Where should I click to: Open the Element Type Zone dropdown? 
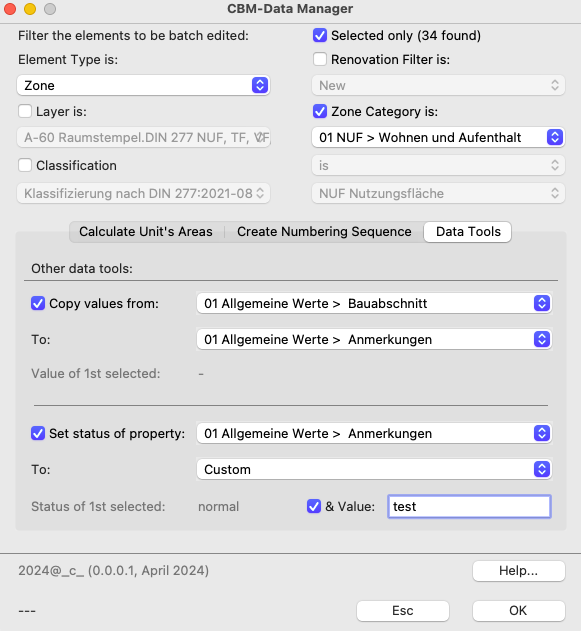(x=143, y=85)
